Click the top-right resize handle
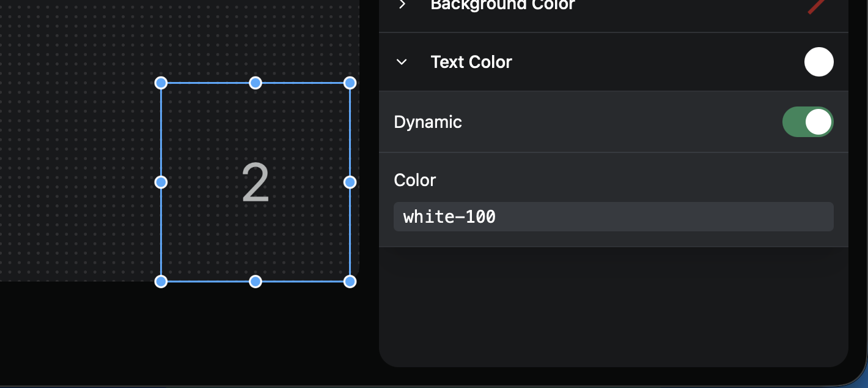The height and width of the screenshot is (388, 868). [x=350, y=83]
